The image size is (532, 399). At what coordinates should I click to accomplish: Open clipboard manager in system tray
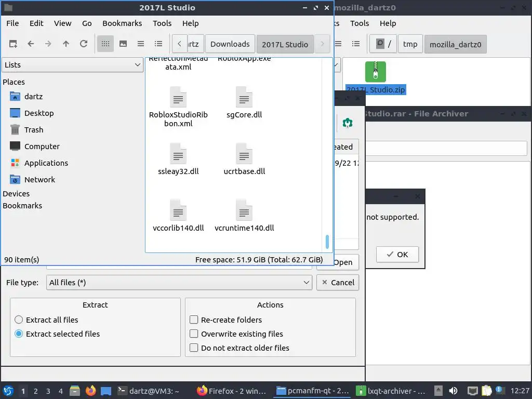point(486,391)
